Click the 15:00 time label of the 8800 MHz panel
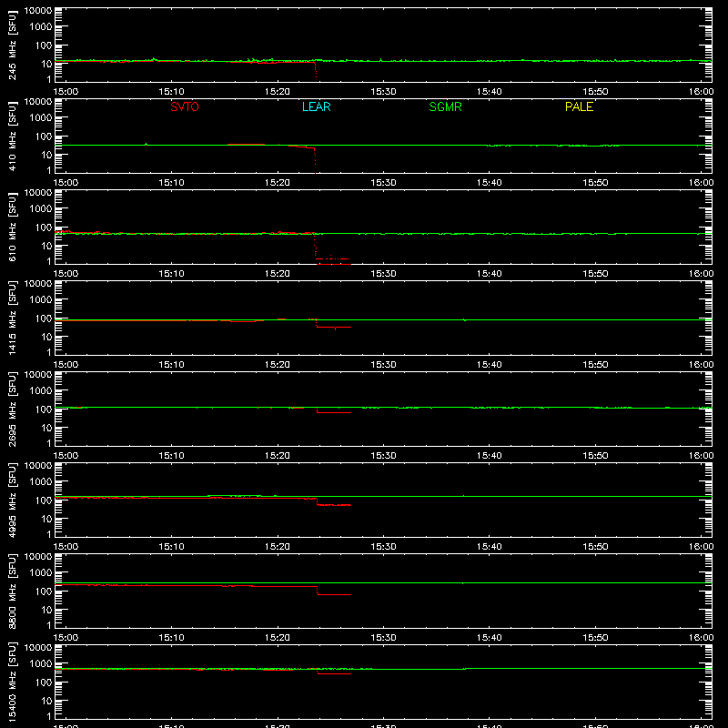728x728 pixels. (66, 638)
